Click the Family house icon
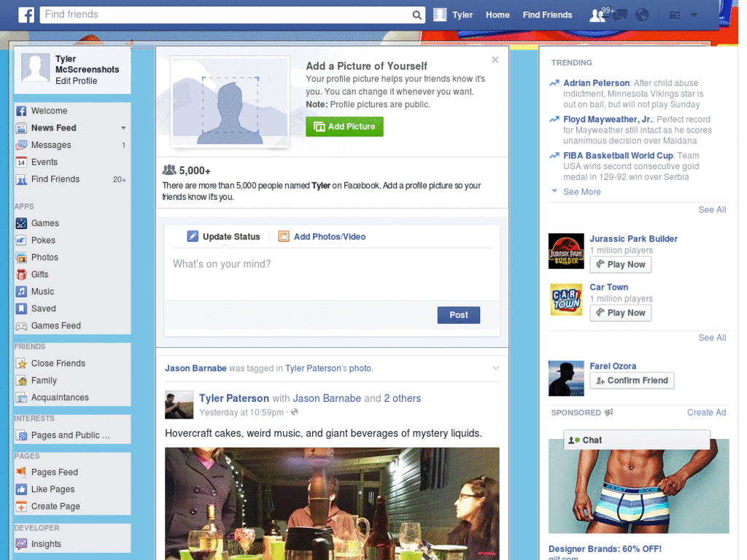The width and height of the screenshot is (747, 560). click(x=21, y=381)
